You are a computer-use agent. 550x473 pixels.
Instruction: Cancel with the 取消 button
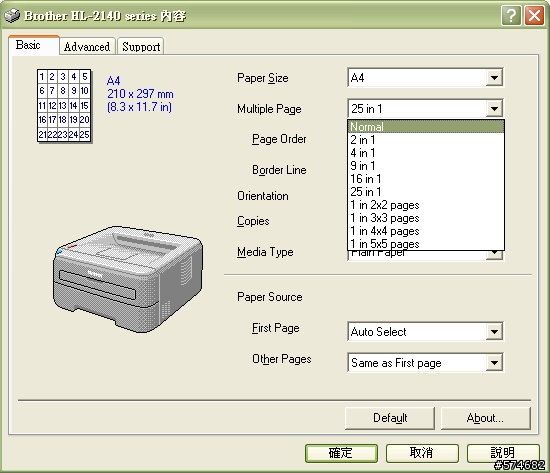[x=422, y=453]
